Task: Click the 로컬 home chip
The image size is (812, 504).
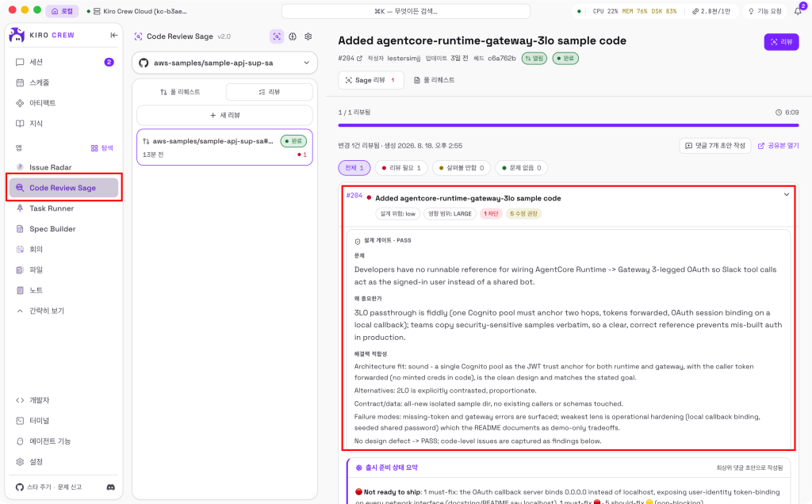Action: [x=62, y=11]
